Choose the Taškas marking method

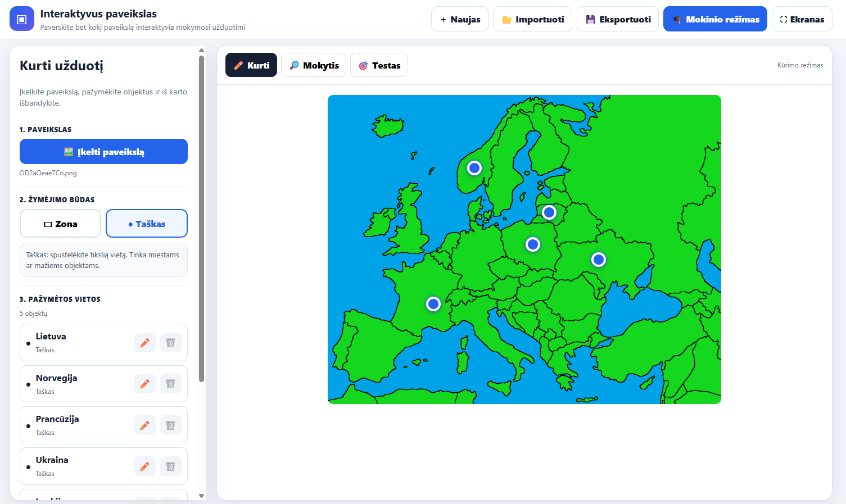[147, 224]
